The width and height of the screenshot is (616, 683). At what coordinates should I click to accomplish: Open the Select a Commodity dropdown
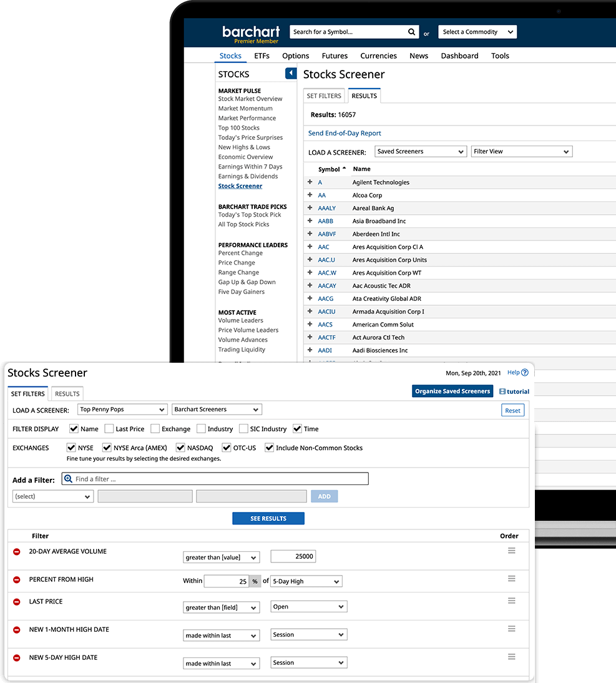[477, 32]
